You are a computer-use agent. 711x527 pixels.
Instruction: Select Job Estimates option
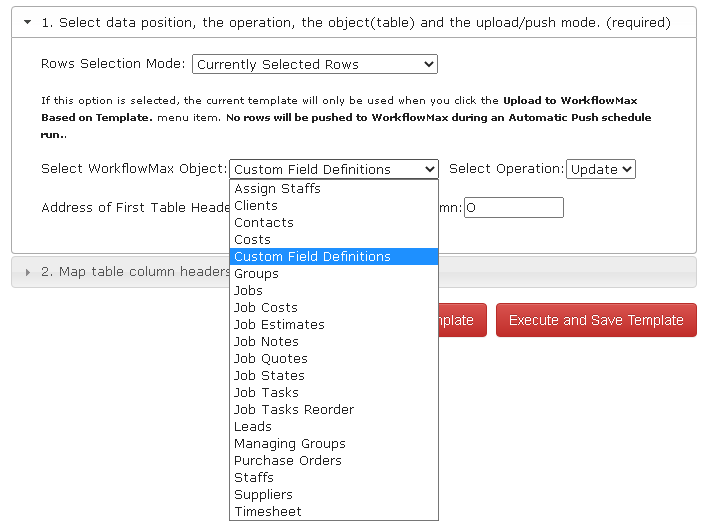pos(334,325)
